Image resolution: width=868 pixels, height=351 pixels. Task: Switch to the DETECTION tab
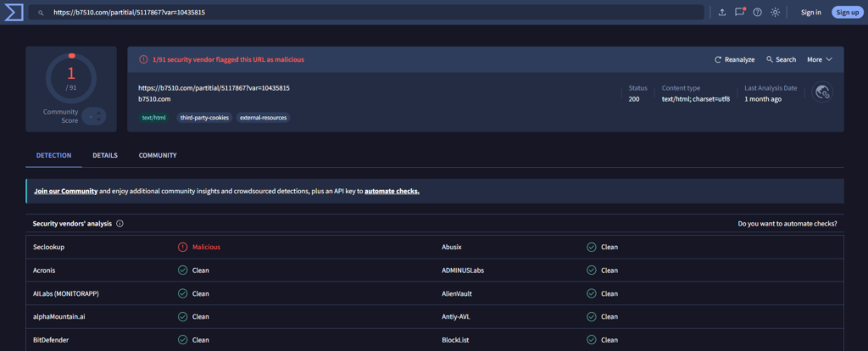(x=53, y=155)
